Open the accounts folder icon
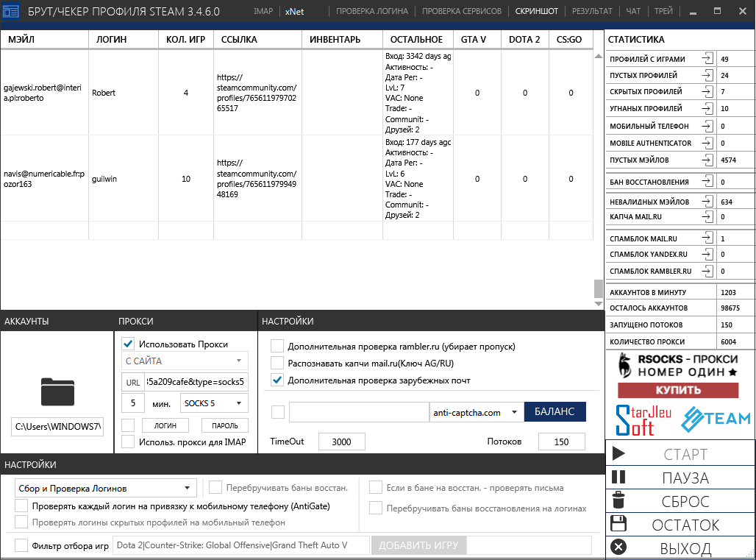This screenshot has width=756, height=560. [x=57, y=391]
